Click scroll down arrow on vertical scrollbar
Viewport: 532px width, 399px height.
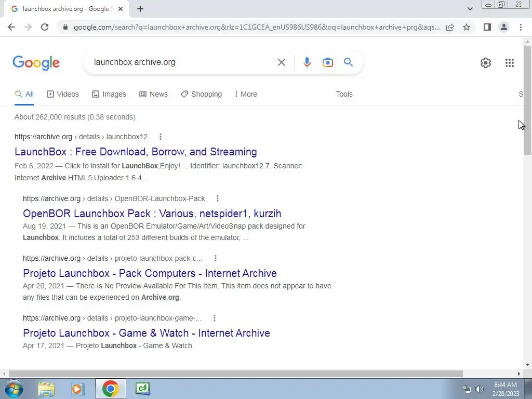pos(527,365)
